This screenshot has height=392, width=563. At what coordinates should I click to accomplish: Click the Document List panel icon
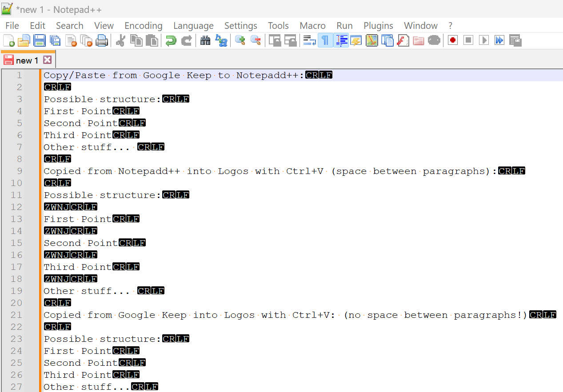pyautogui.click(x=387, y=41)
